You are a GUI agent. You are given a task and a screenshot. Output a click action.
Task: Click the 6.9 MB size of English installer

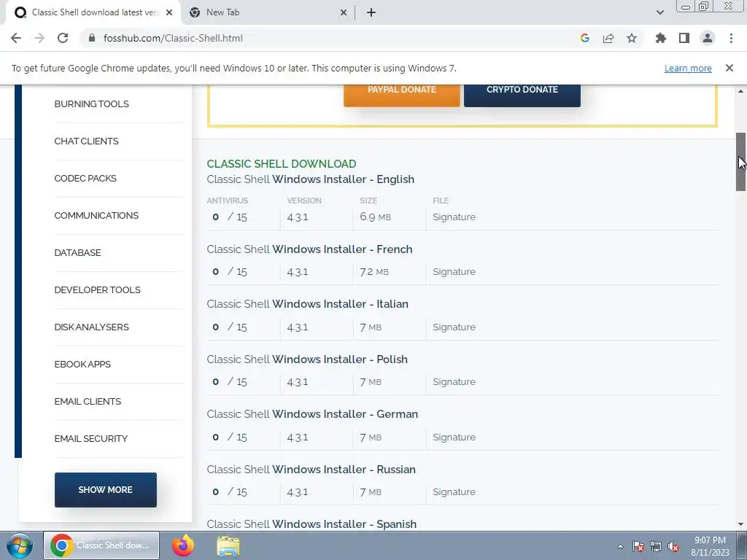(376, 217)
